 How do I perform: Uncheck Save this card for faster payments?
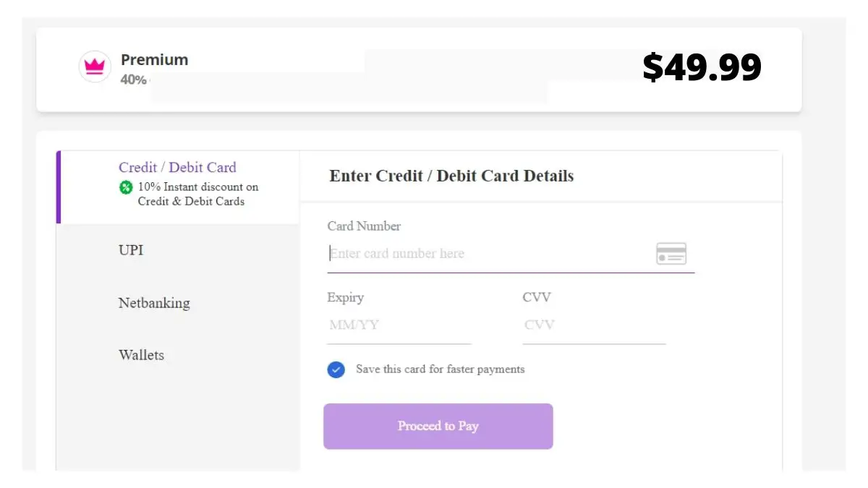coord(336,369)
